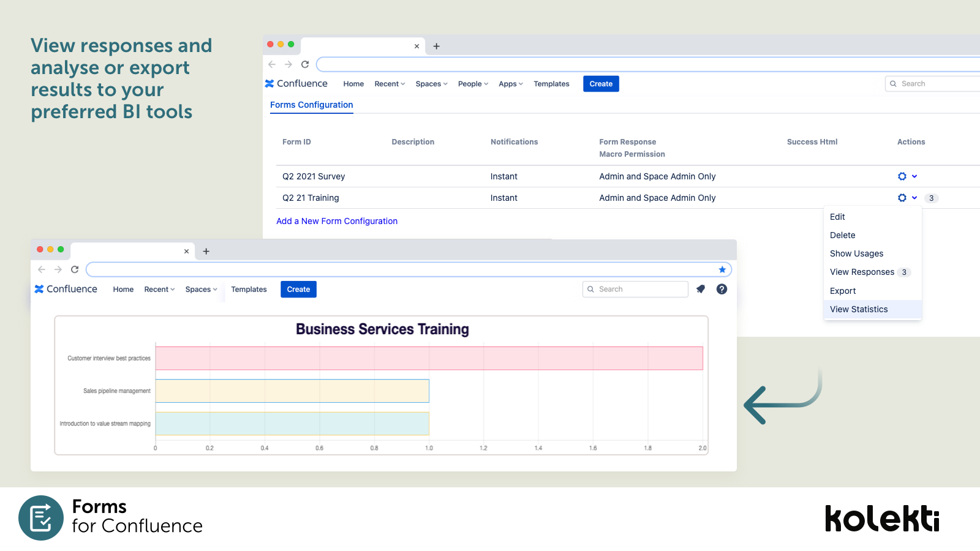
Task: Open Forms Configuration tab
Action: 312,105
